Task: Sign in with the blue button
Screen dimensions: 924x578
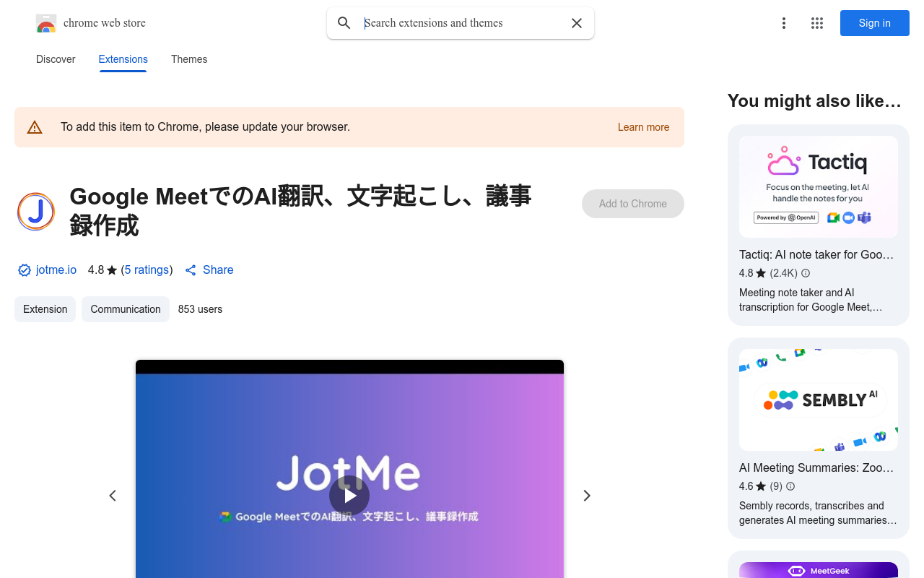Action: pyautogui.click(x=875, y=23)
